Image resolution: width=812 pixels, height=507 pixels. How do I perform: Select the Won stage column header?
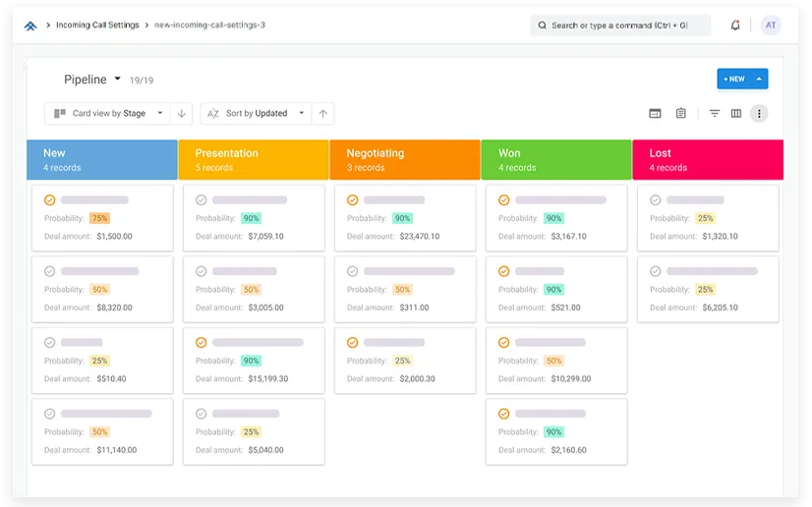(556, 159)
